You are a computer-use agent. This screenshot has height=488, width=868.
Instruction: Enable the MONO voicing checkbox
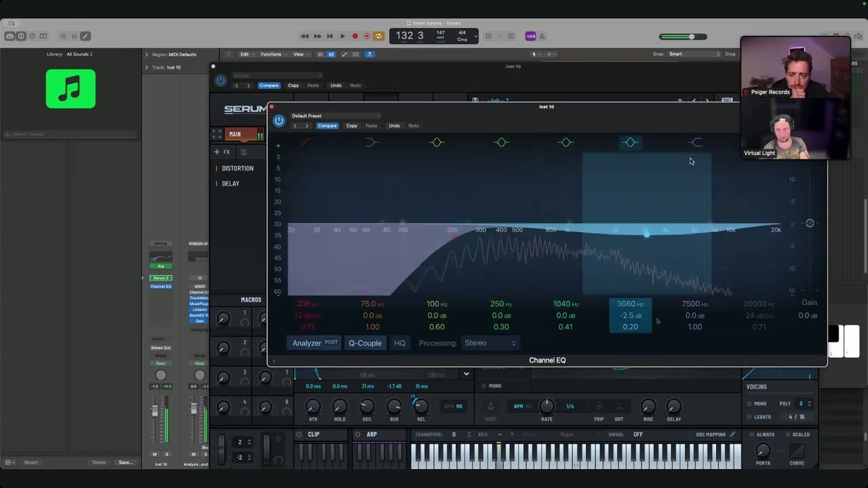pyautogui.click(x=749, y=403)
